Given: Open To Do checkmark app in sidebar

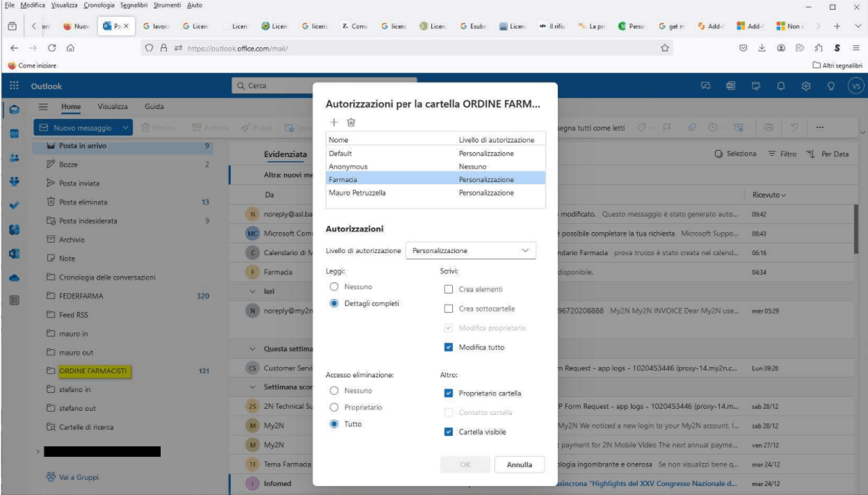Looking at the screenshot, I should [x=15, y=206].
